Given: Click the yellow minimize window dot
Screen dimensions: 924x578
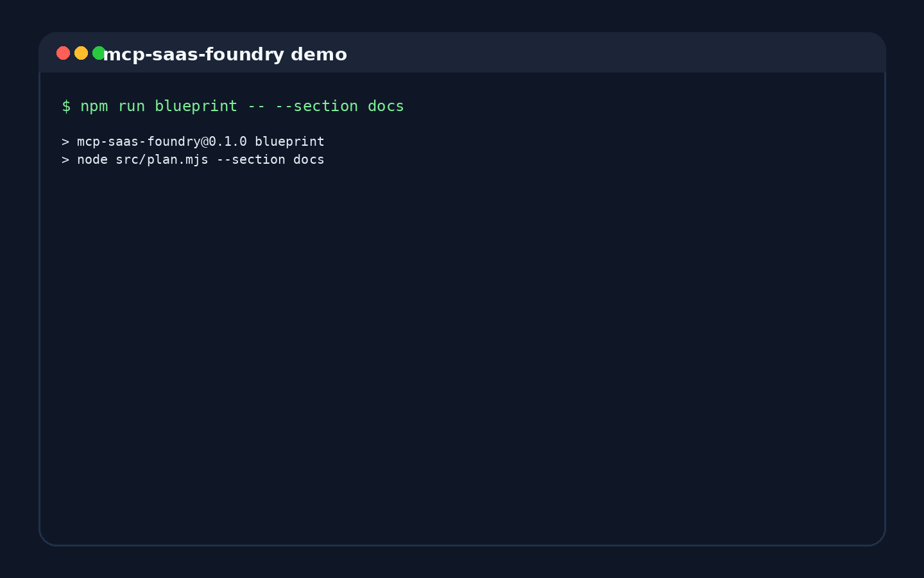Looking at the screenshot, I should point(81,53).
